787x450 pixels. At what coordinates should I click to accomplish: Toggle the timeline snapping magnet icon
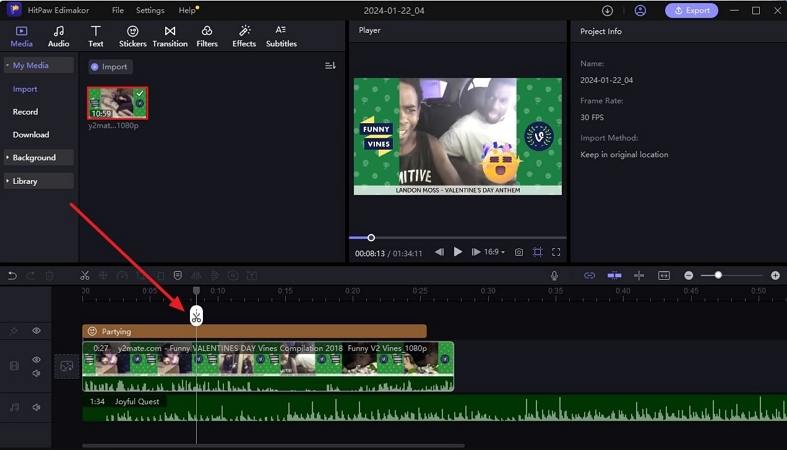[x=614, y=275]
